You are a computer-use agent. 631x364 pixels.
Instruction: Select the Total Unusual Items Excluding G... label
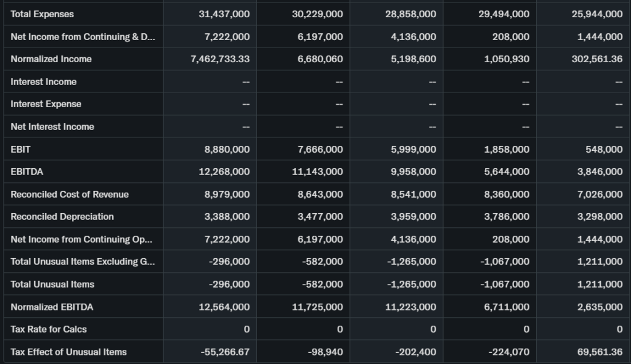[83, 262]
